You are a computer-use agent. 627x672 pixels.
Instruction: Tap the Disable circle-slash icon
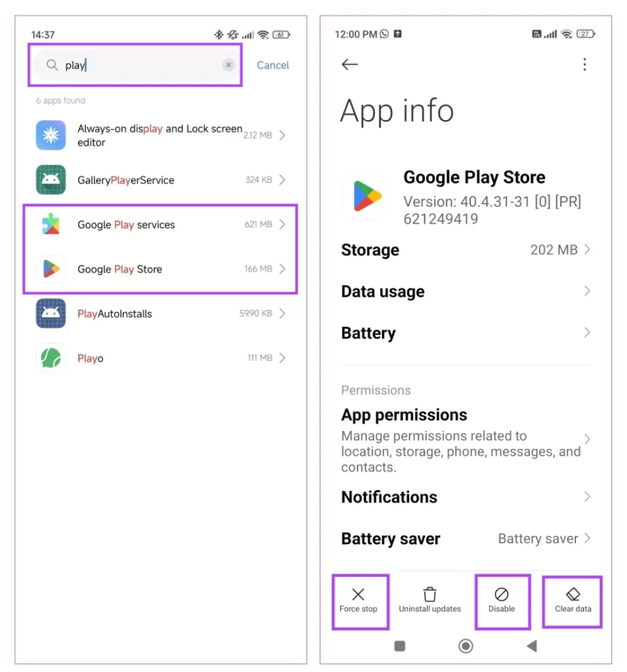pyautogui.click(x=501, y=594)
